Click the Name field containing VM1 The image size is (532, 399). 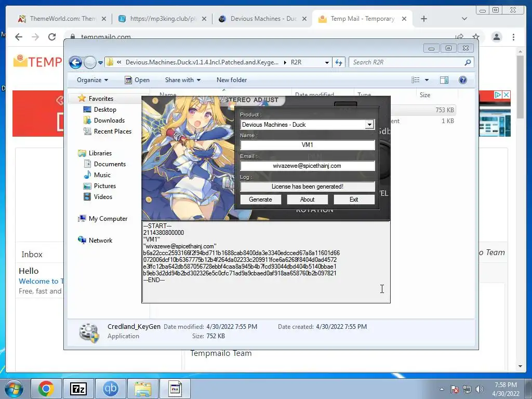point(308,145)
